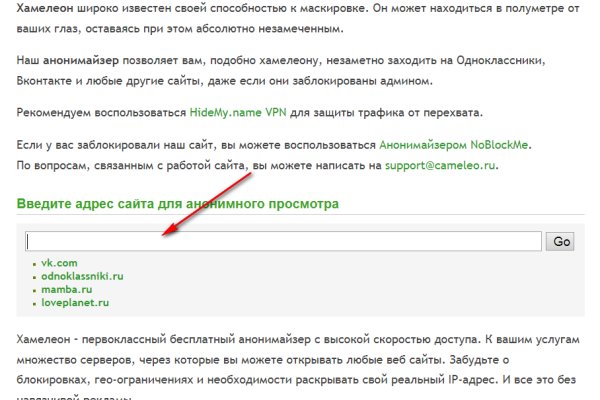Click the bullet marker beside odnoklassniki.ru

click(34, 276)
